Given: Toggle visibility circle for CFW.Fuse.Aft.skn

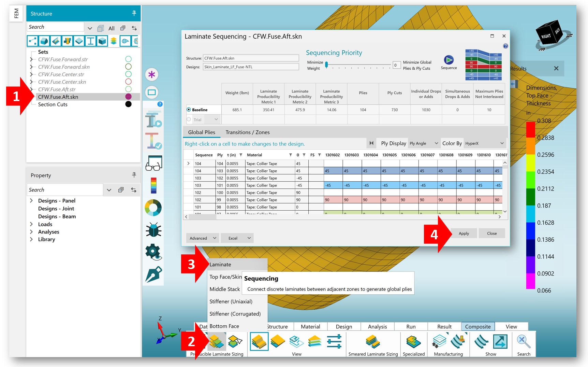Looking at the screenshot, I should 128,97.
